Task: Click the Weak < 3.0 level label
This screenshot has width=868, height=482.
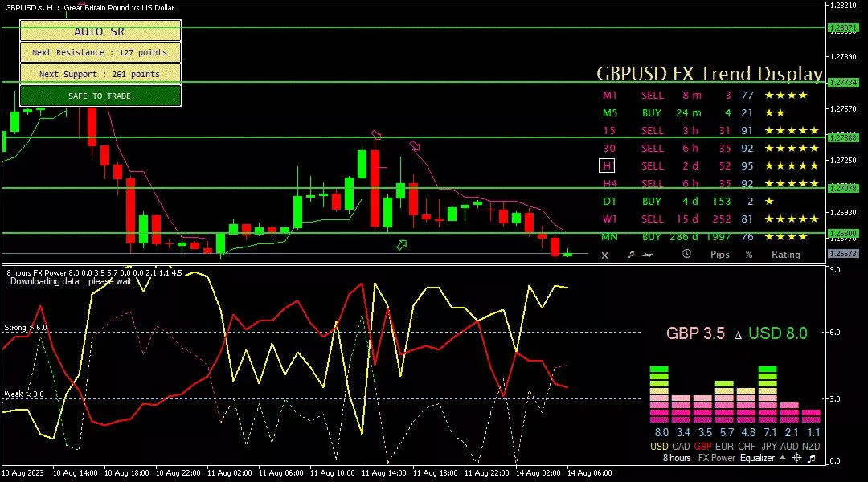Action: click(24, 394)
